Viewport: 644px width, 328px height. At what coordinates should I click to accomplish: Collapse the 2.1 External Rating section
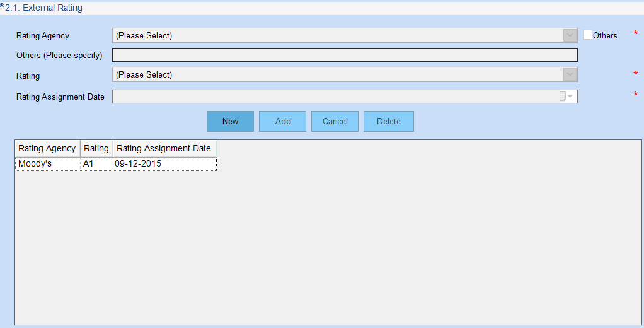tap(3, 6)
